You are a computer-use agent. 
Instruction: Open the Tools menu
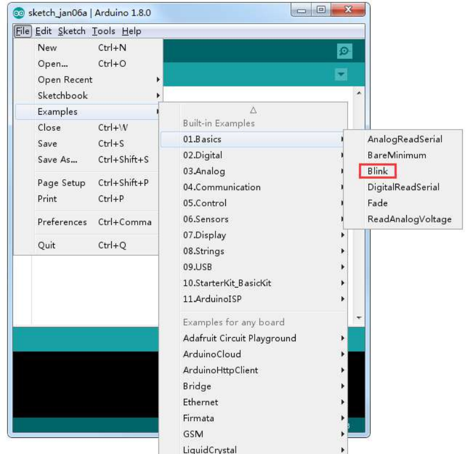pyautogui.click(x=104, y=31)
